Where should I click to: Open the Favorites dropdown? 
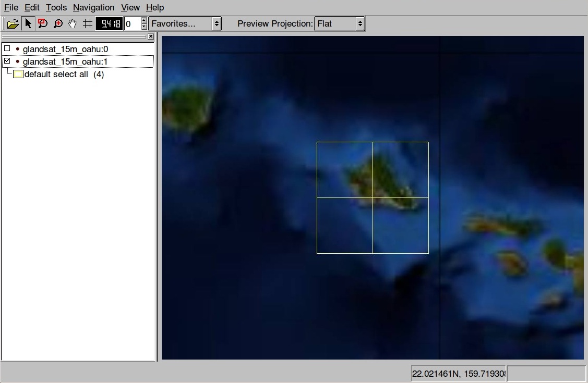185,23
